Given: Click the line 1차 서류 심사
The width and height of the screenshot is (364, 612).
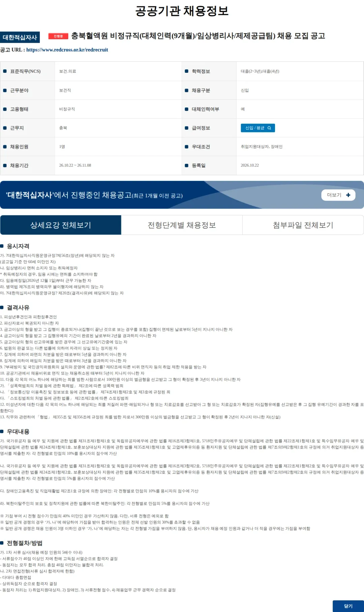Looking at the screenshot, I should coord(41,553).
